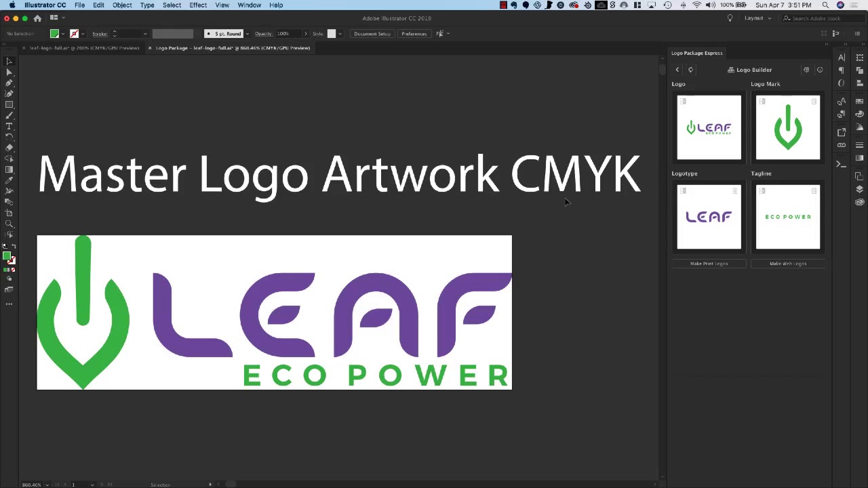Select the Logo Package Express panel tab
Viewport: 868px width, 488px height.
coord(696,53)
